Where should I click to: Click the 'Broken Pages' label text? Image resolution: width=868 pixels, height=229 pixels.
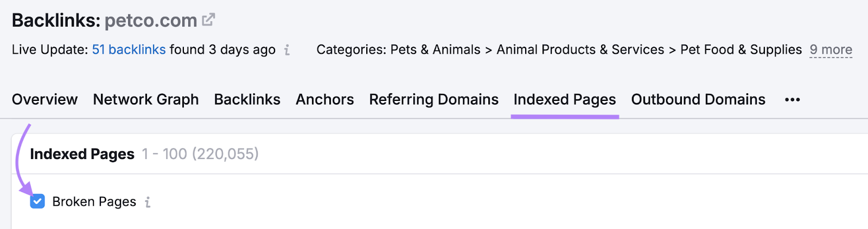(x=94, y=202)
